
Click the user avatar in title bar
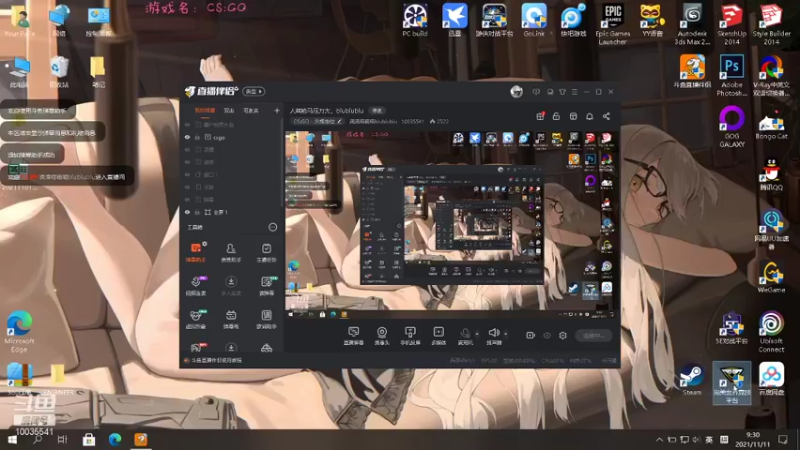click(x=516, y=92)
